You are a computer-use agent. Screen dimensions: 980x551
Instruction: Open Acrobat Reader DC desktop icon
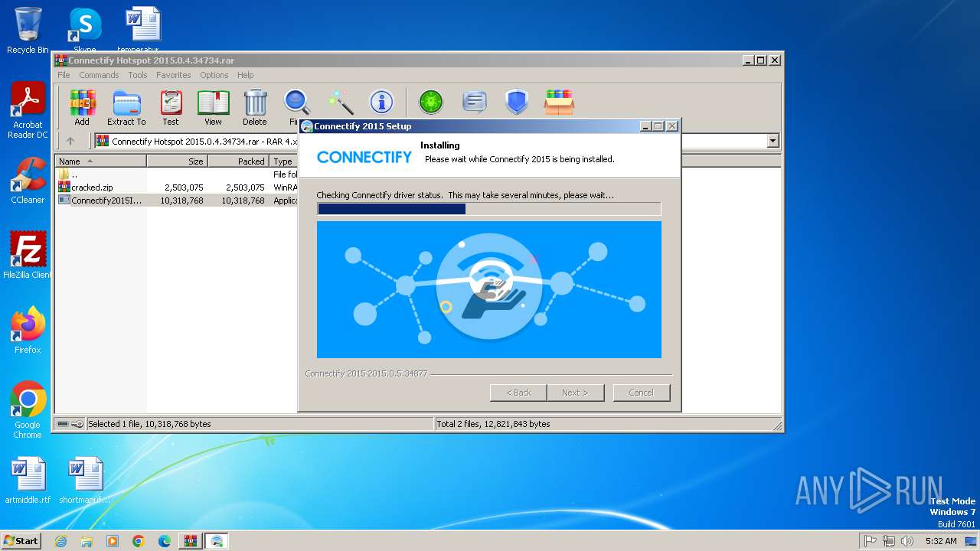click(28, 111)
